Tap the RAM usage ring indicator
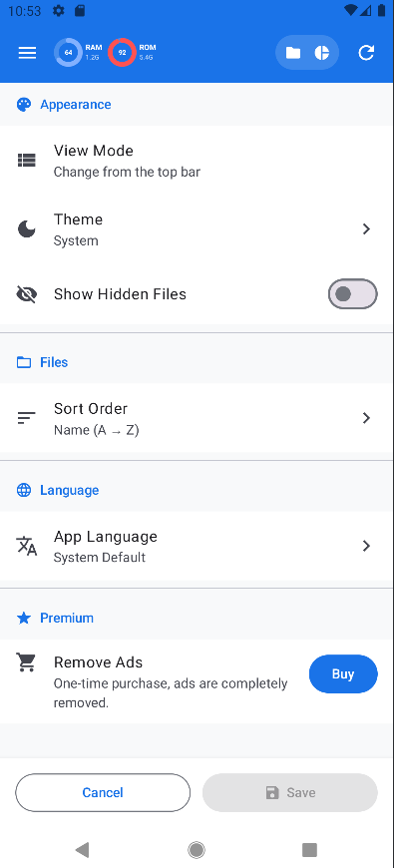Viewport: 394px width, 868px height. coord(68,53)
